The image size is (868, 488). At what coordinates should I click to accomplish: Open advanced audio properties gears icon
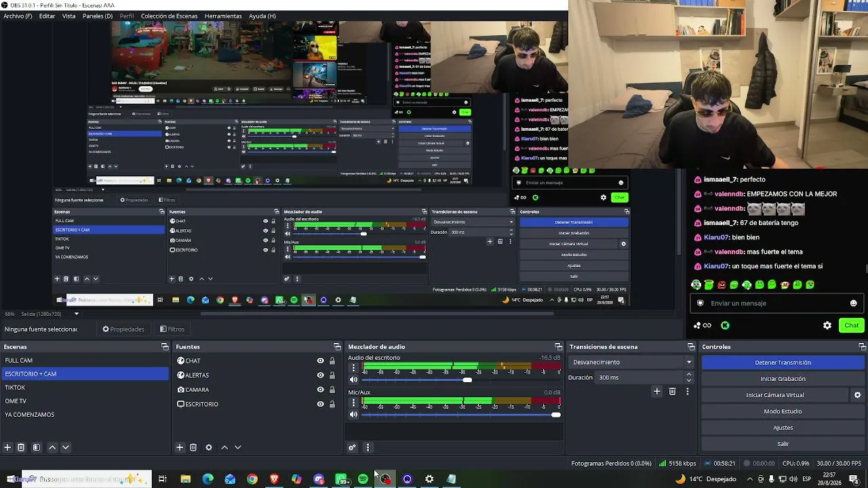(352, 447)
